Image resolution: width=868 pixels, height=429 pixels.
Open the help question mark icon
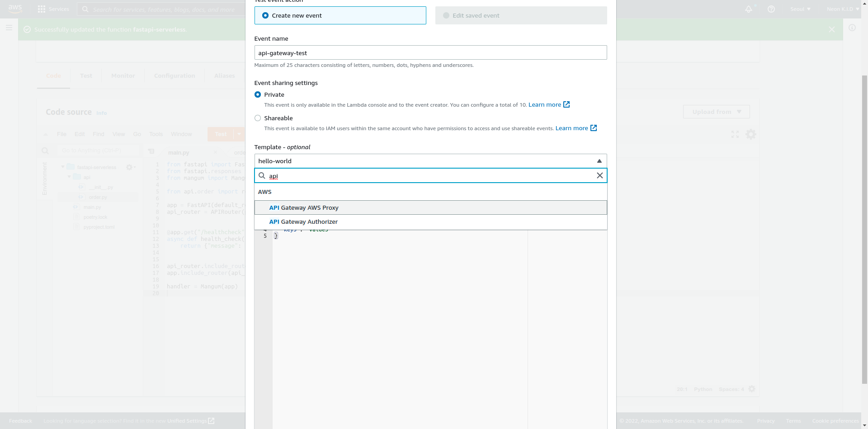click(771, 9)
